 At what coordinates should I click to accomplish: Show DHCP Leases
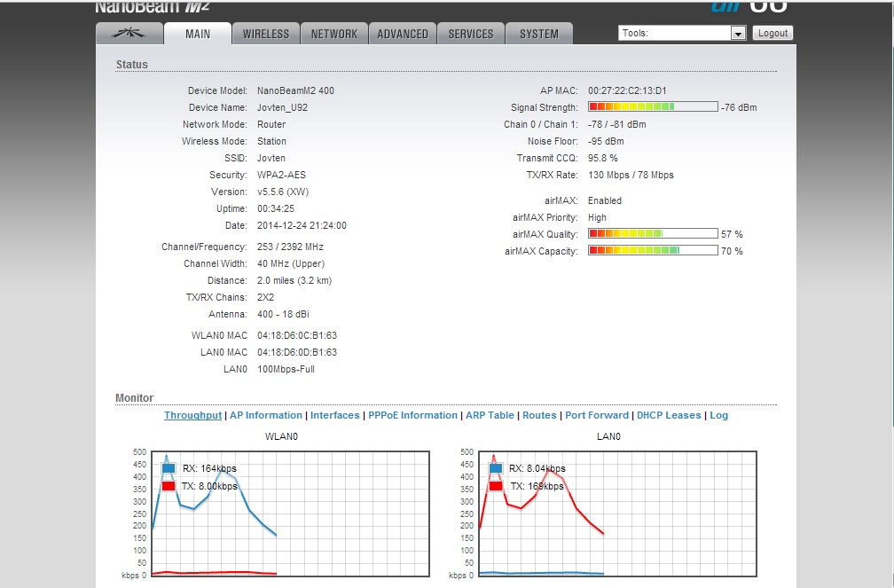click(x=669, y=415)
